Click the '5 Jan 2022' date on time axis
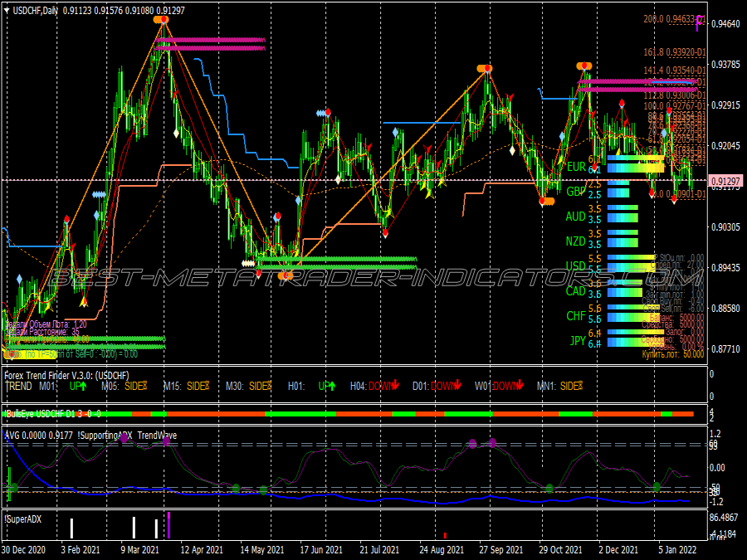747x560 pixels. pos(678,549)
